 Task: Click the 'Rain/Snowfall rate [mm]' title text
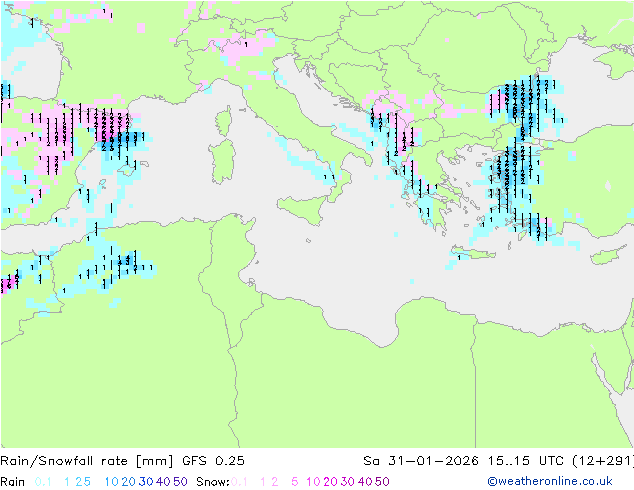point(87,461)
